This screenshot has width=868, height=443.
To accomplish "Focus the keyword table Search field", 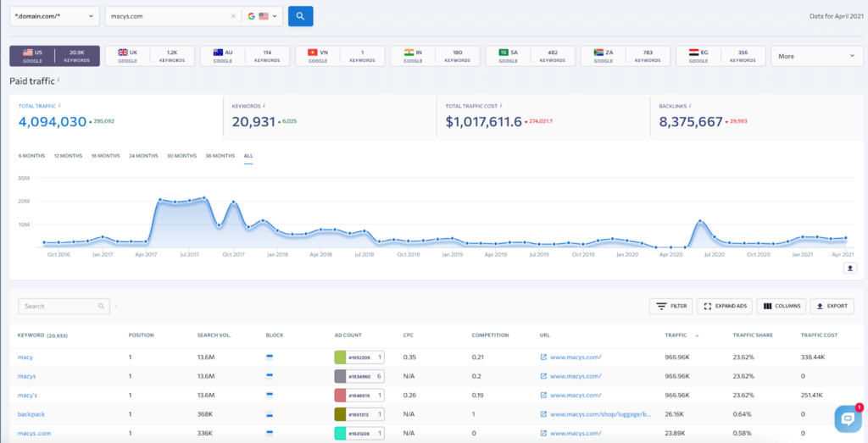I will [64, 306].
